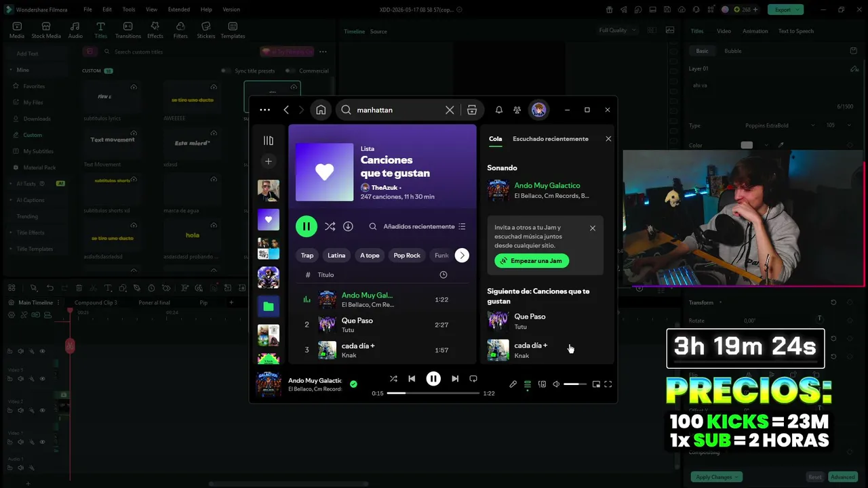This screenshot has width=868, height=488.
Task: Create a new playlist with plus icon
Action: [x=269, y=161]
